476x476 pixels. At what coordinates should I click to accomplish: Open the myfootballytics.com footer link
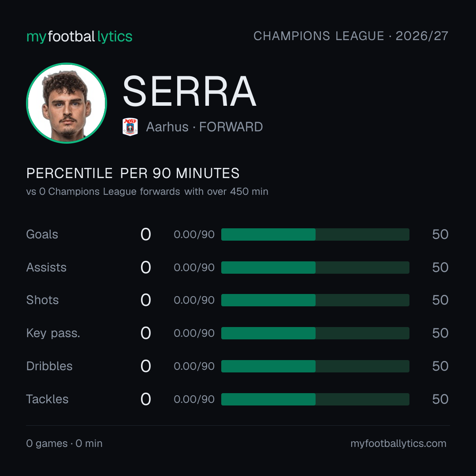tap(398, 443)
